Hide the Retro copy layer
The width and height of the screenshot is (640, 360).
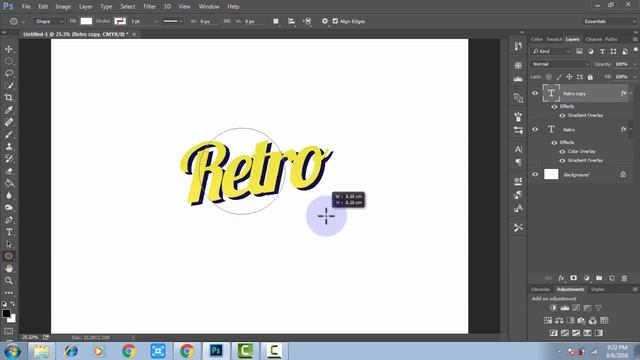[535, 93]
